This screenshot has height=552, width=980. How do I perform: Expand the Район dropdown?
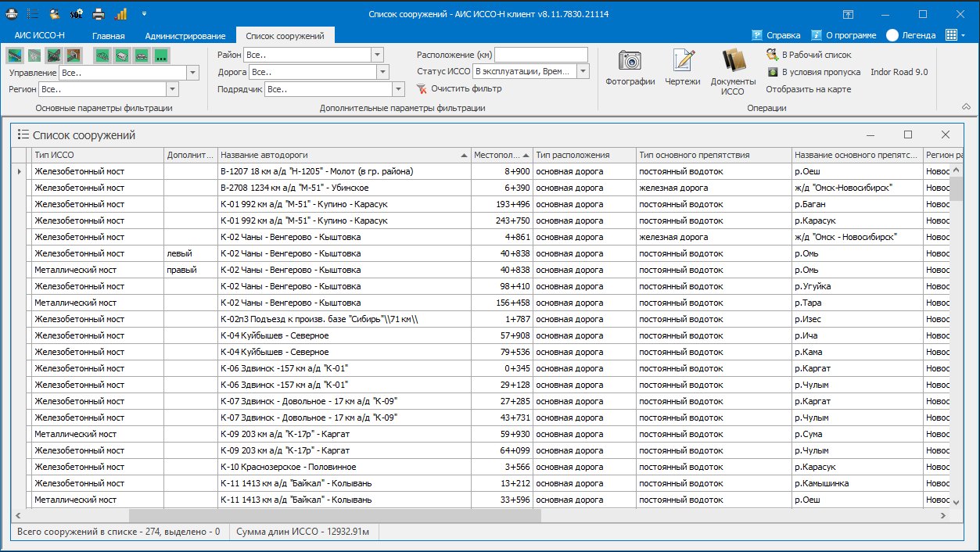pos(377,55)
